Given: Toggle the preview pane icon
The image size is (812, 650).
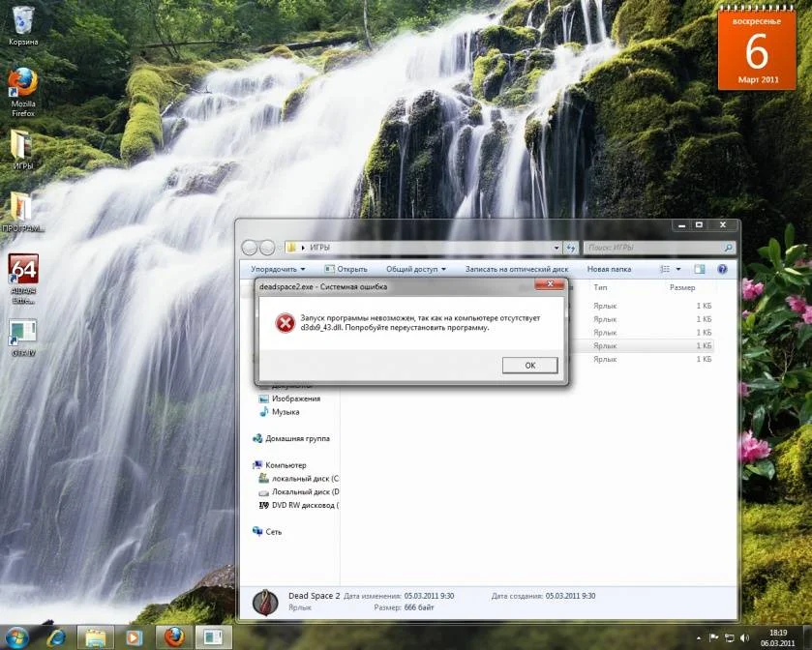Looking at the screenshot, I should [x=699, y=269].
